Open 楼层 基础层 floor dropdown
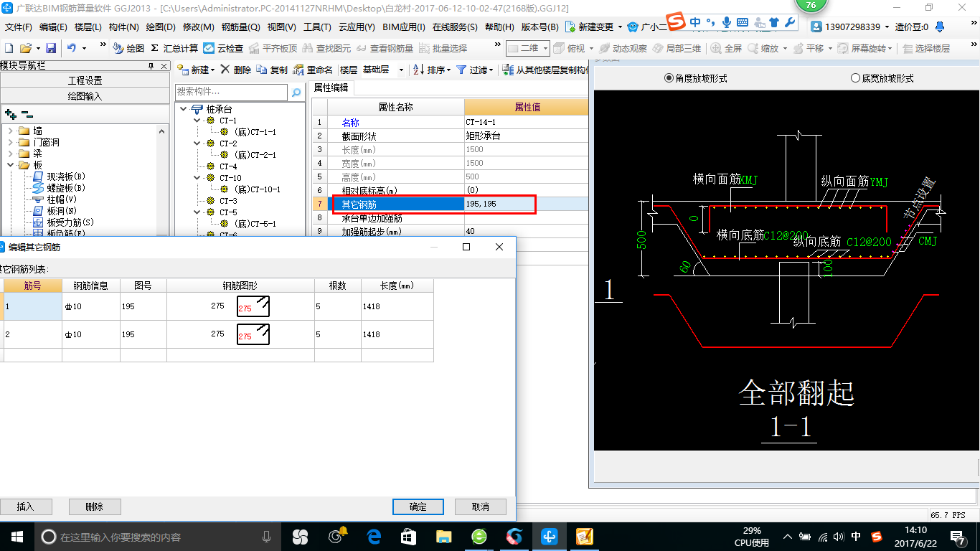Viewport: 980px width, 551px height. tap(401, 70)
